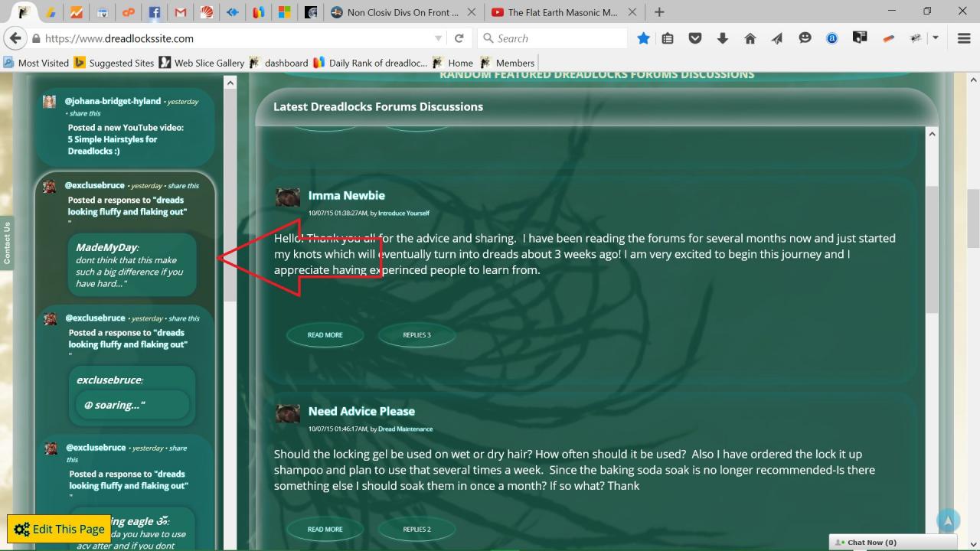Open the dashboard bookmark
Screen dimensions: 980x551
pos(278,63)
